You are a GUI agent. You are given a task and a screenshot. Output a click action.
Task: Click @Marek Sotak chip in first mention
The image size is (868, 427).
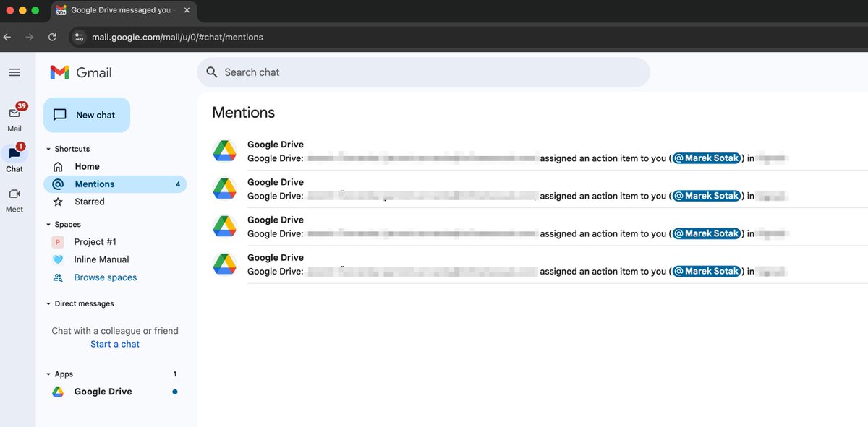[x=707, y=158]
